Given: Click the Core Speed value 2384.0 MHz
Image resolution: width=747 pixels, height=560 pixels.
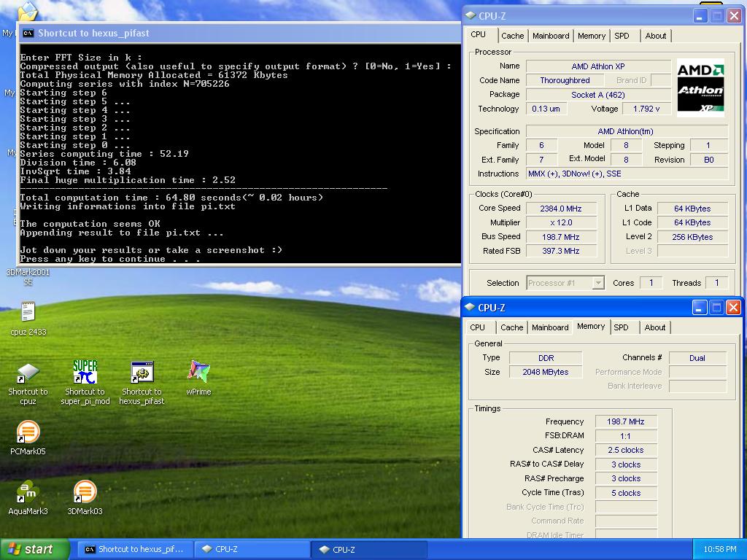Looking at the screenshot, I should 561,209.
